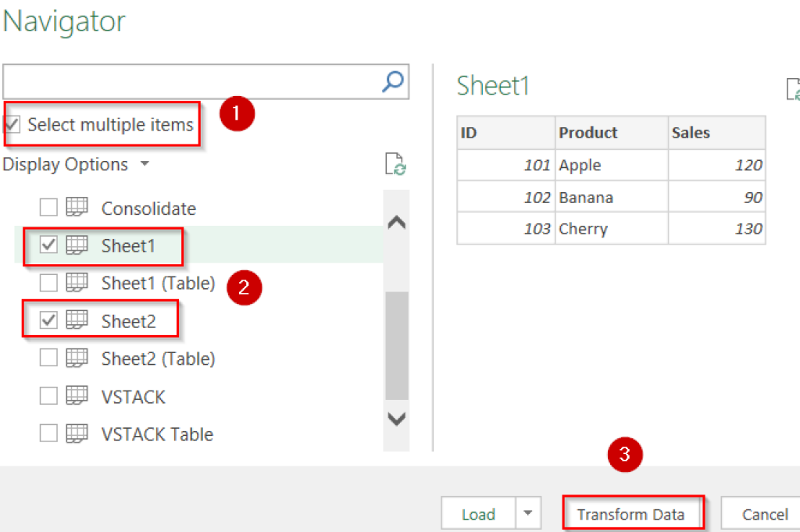This screenshot has width=800, height=532.
Task: Click the Consolidate sheet icon
Action: point(76,208)
